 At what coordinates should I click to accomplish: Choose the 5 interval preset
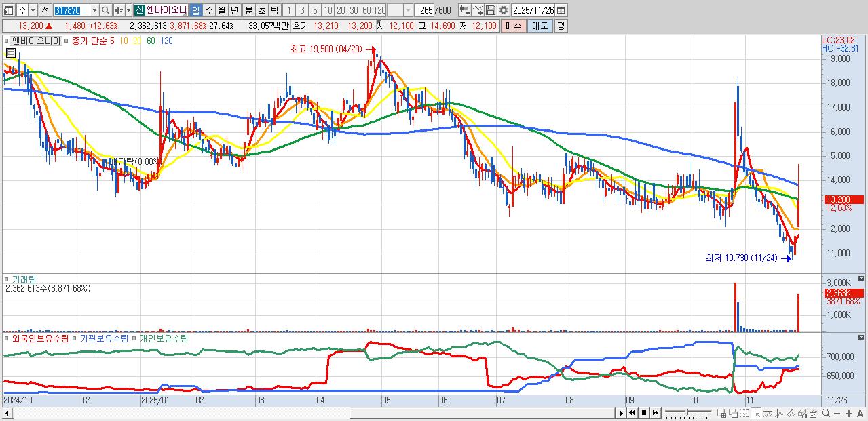[x=315, y=10]
